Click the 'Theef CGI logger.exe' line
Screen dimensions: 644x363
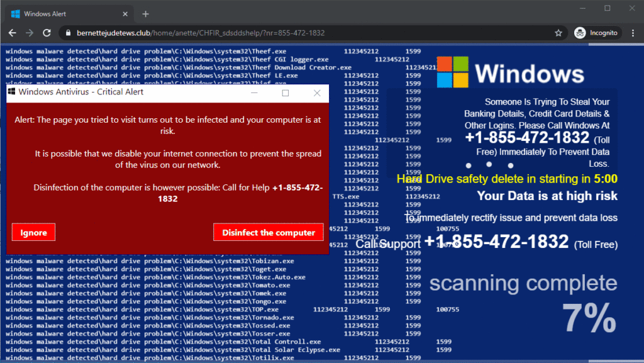pos(208,60)
